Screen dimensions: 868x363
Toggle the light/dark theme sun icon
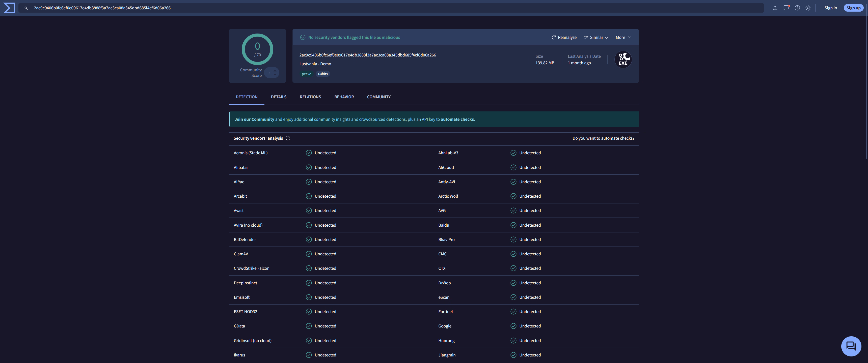tap(808, 8)
